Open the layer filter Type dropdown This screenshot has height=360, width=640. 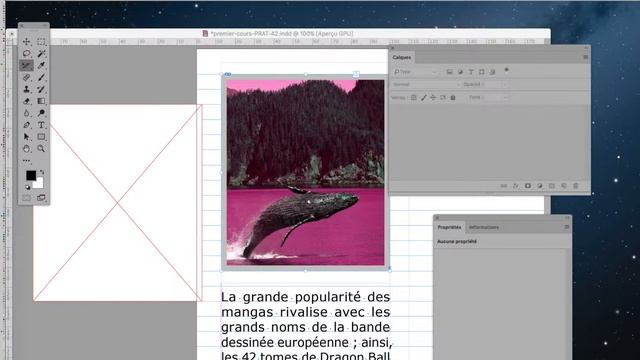[x=416, y=72]
